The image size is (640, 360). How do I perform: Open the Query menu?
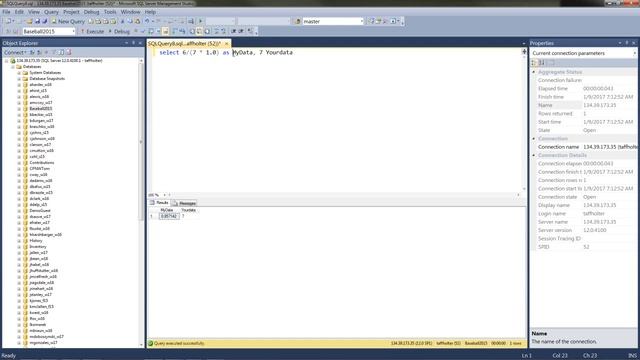click(51, 12)
